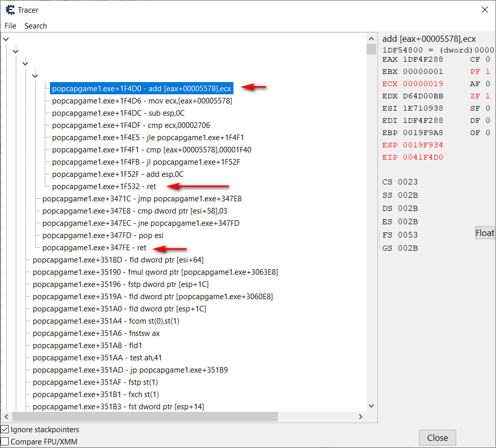
Task: Click the ESI 1E710938 register value
Action: 413,109
